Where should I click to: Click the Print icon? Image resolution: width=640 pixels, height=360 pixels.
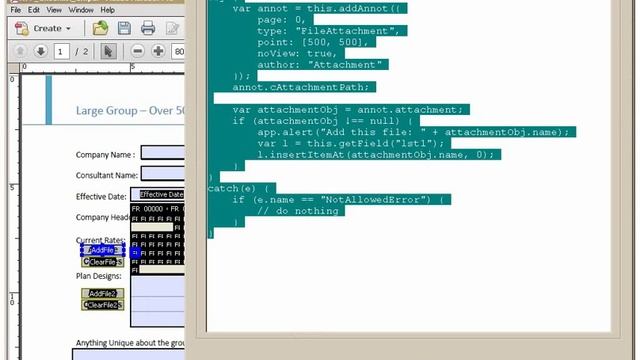148,28
